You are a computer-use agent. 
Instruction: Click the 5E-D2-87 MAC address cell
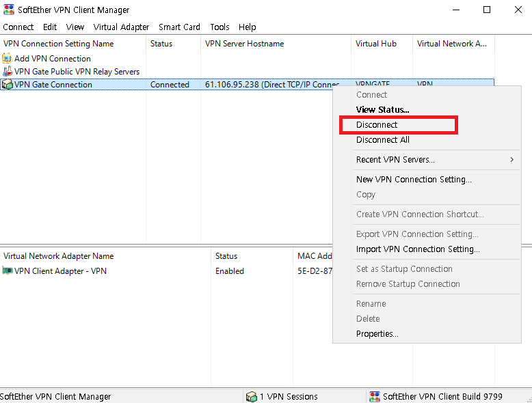(x=315, y=270)
